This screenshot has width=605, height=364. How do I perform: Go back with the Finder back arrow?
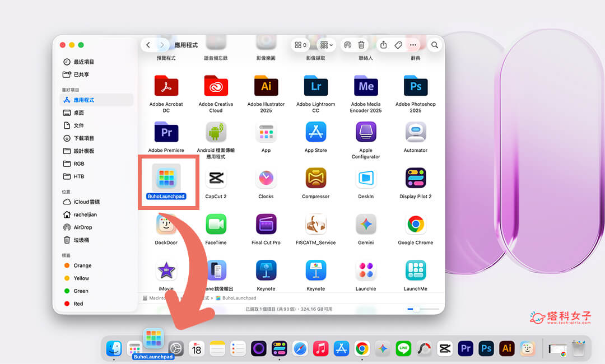(148, 45)
